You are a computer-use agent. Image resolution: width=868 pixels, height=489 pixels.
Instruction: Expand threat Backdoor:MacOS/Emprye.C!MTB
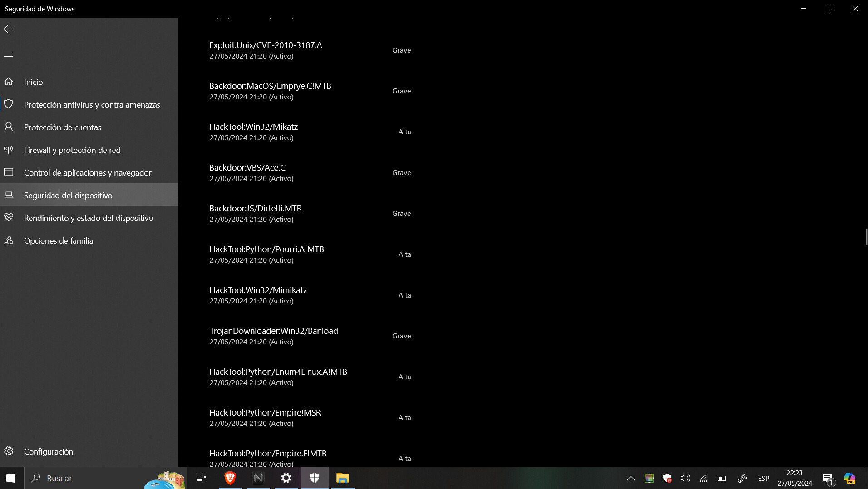[311, 91]
